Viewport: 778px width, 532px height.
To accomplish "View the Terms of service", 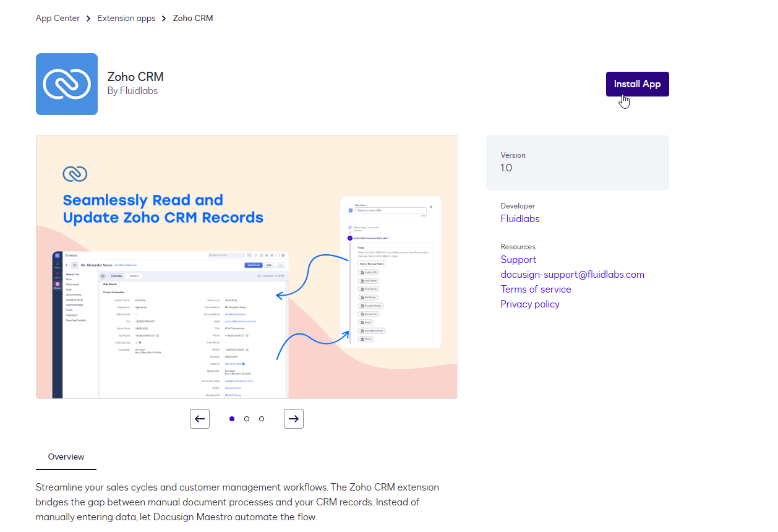I will tap(536, 290).
